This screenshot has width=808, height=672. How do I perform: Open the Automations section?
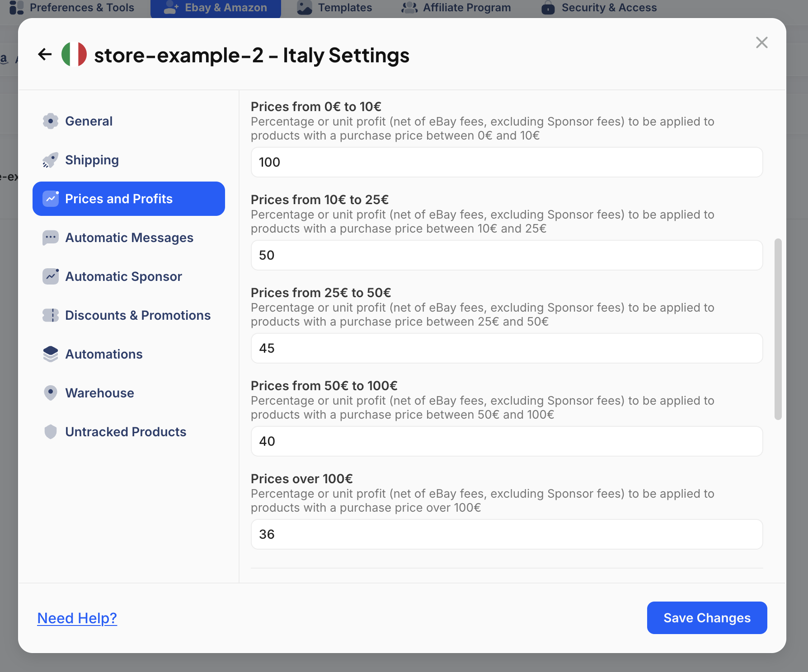coord(129,354)
